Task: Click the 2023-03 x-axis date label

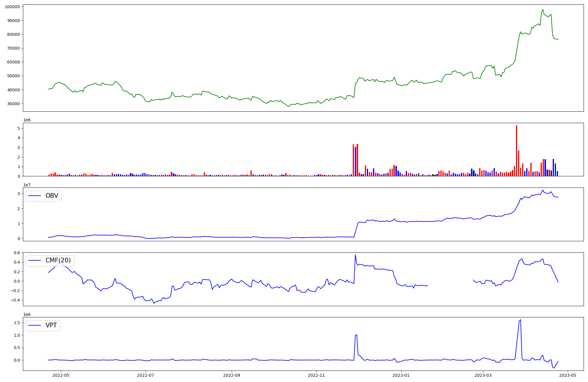Action: click(483, 375)
